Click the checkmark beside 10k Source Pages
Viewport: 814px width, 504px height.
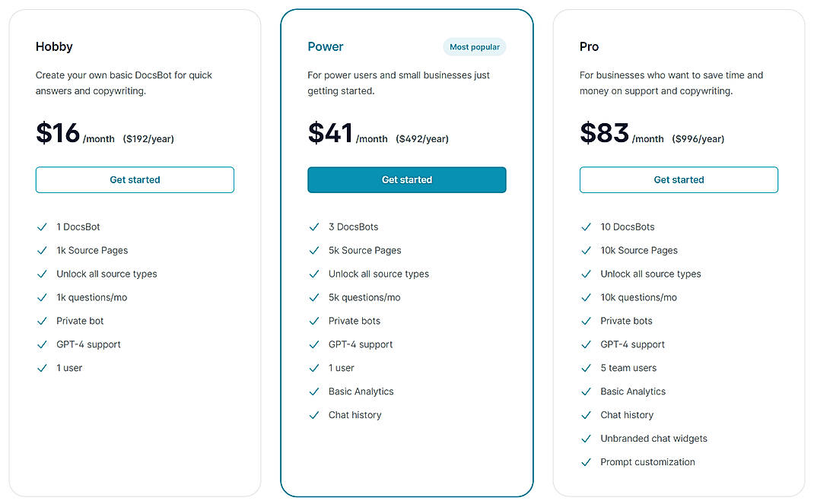pos(587,250)
